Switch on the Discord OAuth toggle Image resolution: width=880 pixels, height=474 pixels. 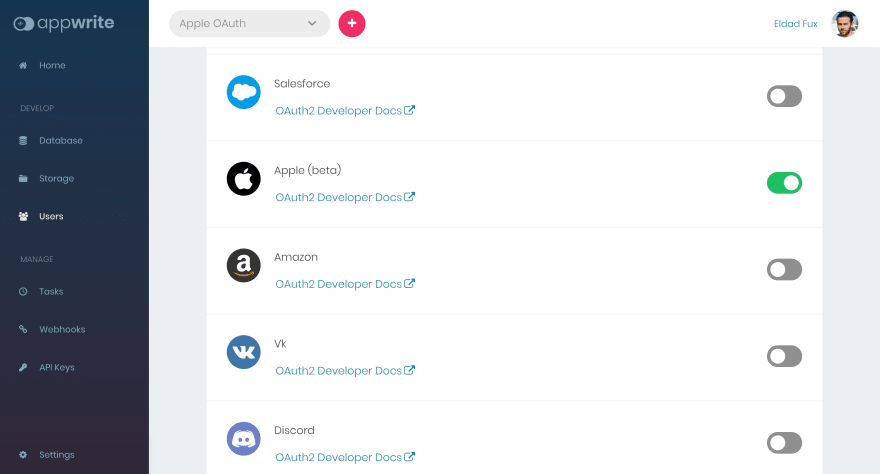point(784,443)
